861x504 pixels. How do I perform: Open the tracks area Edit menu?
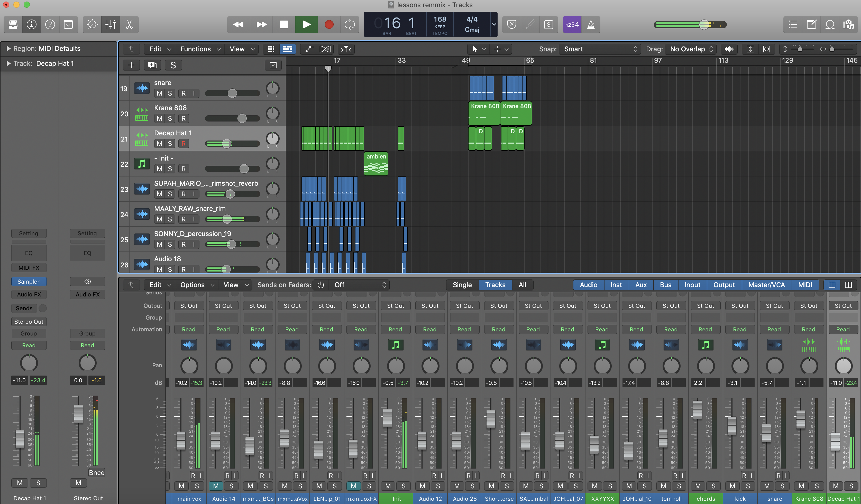tap(160, 49)
